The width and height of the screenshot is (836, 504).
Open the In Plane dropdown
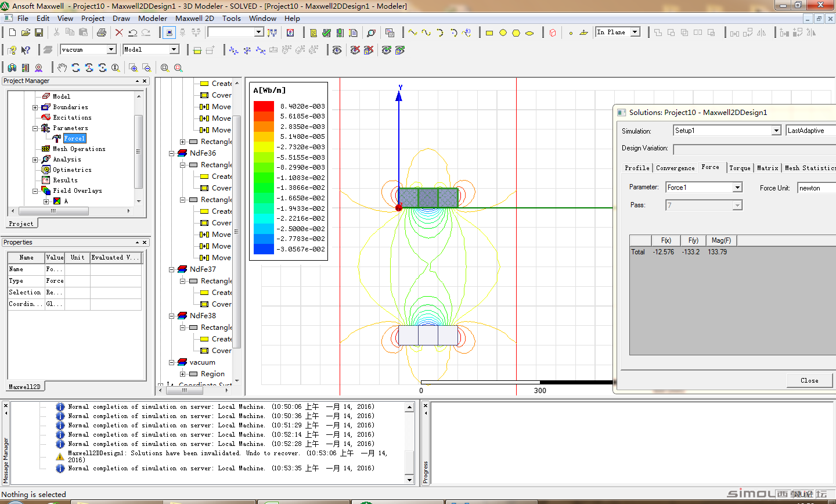pyautogui.click(x=635, y=33)
